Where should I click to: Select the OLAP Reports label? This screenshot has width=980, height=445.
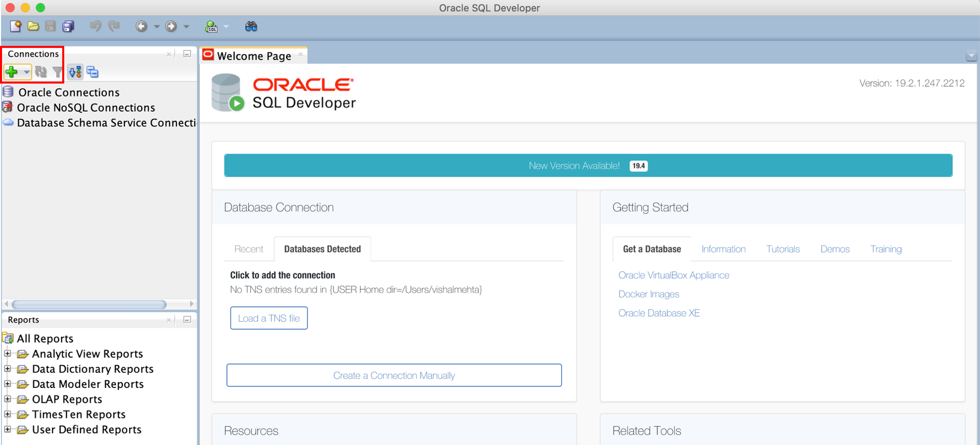67,399
